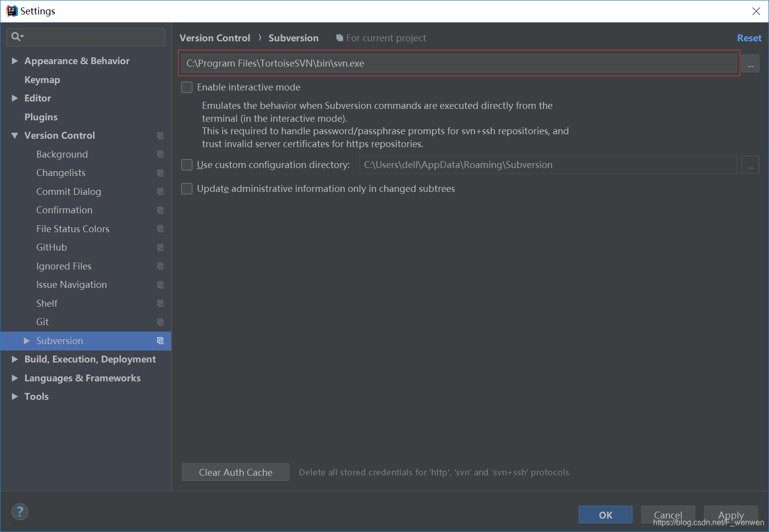Click Version Control in breadcrumb

[x=215, y=38]
